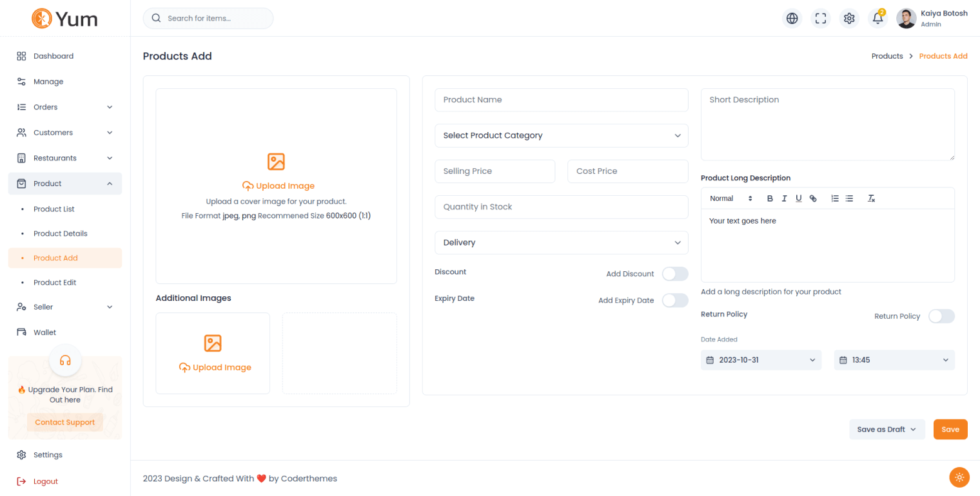Expand the Save as Draft dropdown
Viewport: 980px width, 496px height.
tap(887, 430)
